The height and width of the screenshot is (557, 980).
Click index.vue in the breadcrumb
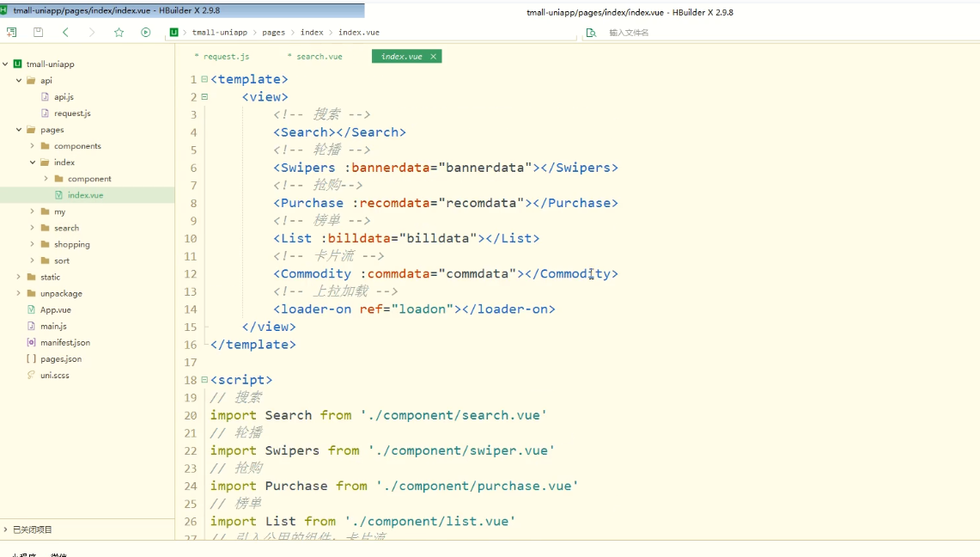tap(359, 33)
